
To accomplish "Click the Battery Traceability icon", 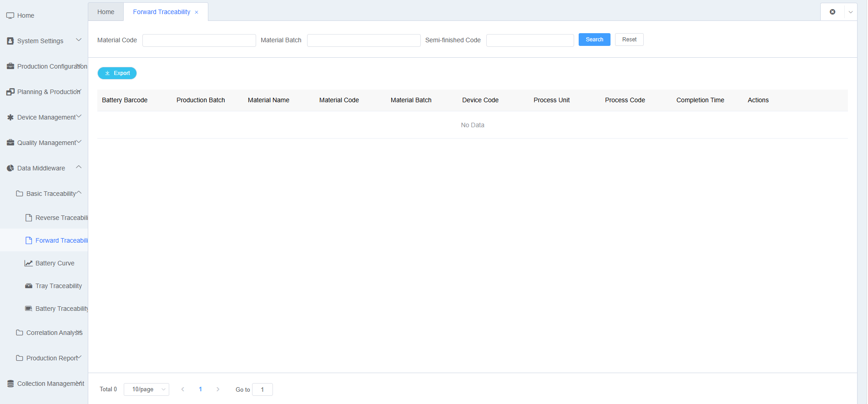I will 29,309.
